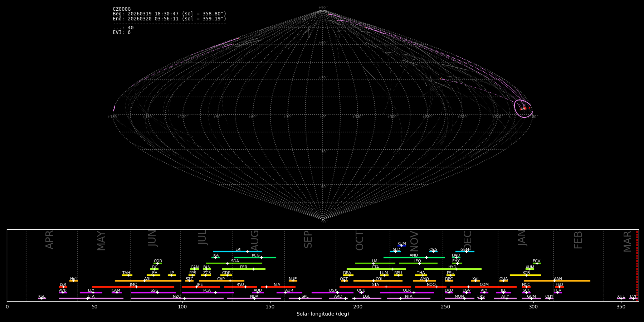The height and width of the screenshot is (322, 644).
Task: Click the LEO shower label
Action: pyautogui.click(x=418, y=261)
